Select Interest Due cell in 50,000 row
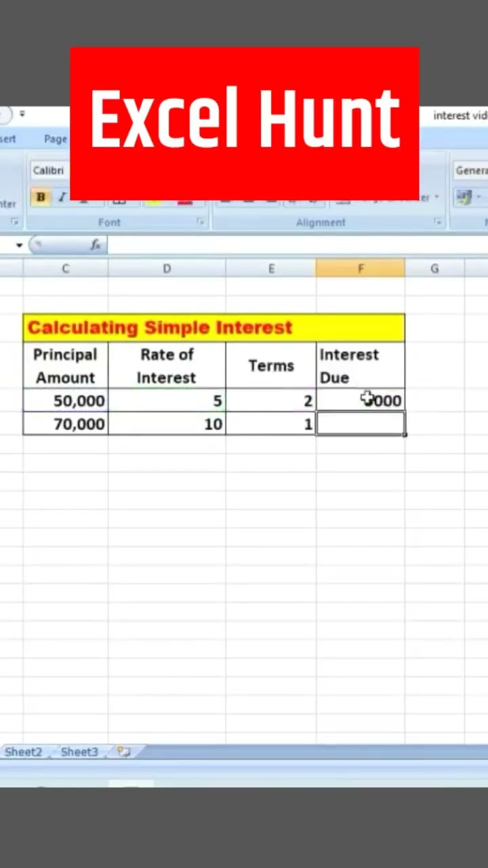Image resolution: width=488 pixels, height=868 pixels. [x=361, y=401]
